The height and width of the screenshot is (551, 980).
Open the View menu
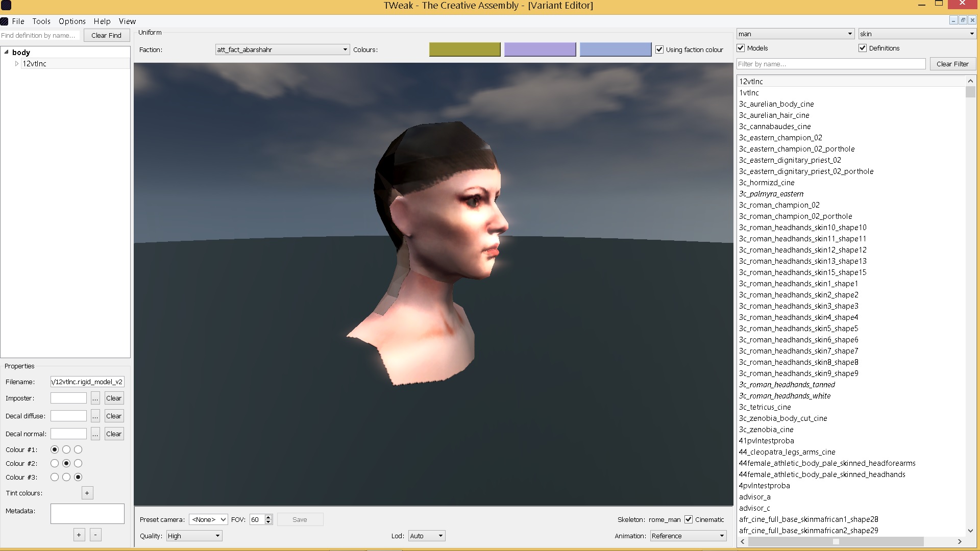click(127, 21)
